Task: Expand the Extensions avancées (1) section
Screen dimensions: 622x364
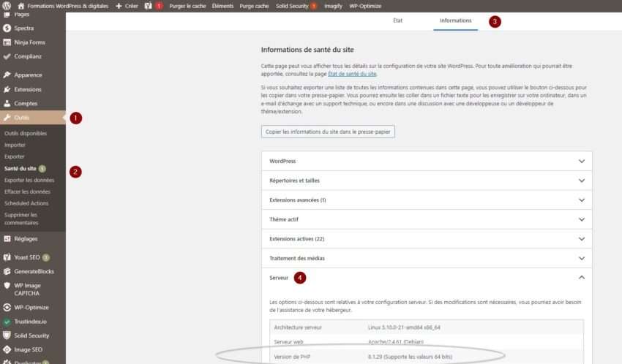Action: click(427, 200)
